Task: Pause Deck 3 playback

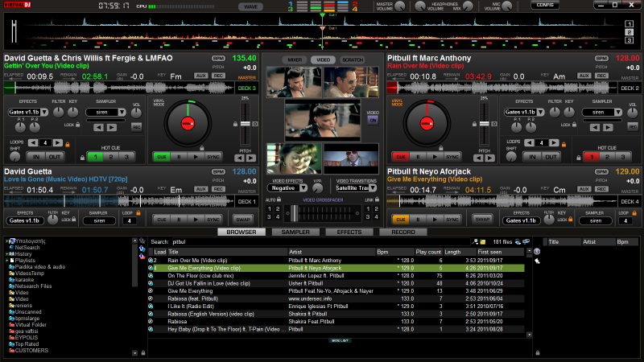Action: click(179, 157)
